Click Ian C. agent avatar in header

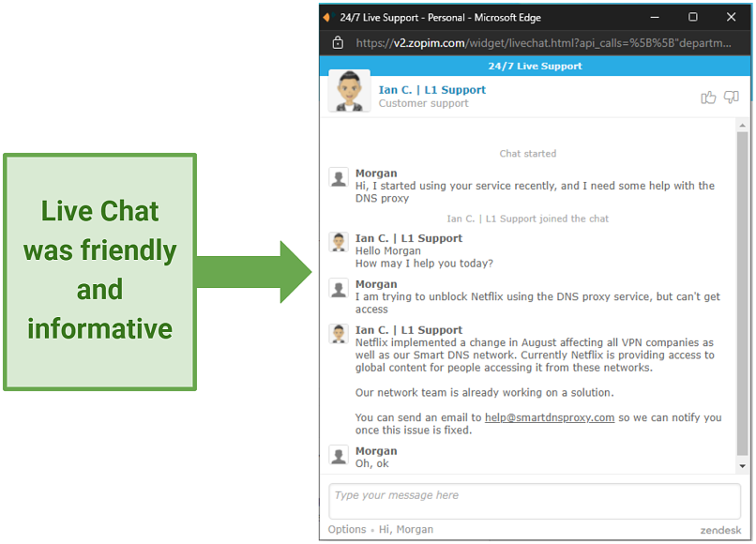(x=350, y=91)
